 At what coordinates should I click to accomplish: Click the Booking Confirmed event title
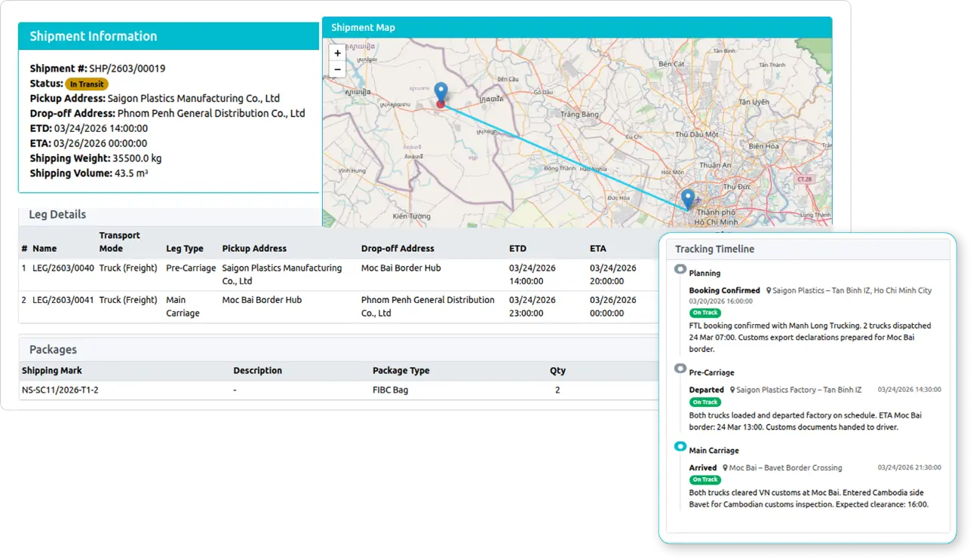[x=724, y=290]
